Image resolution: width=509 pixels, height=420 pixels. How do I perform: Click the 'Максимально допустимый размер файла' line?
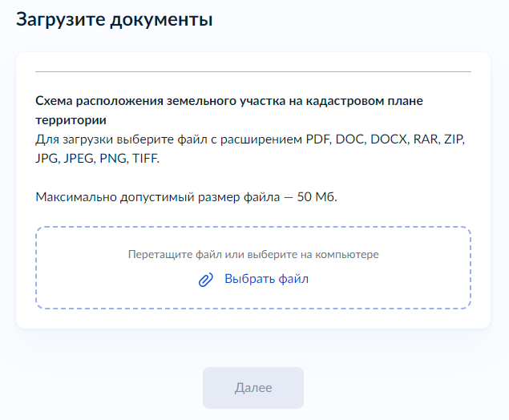pyautogui.click(x=186, y=197)
